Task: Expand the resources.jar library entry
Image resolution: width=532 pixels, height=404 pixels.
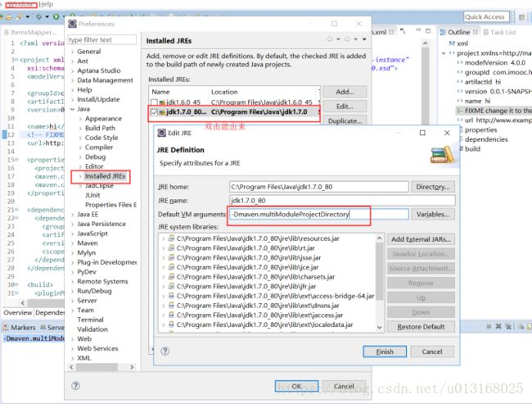Action: coord(164,238)
